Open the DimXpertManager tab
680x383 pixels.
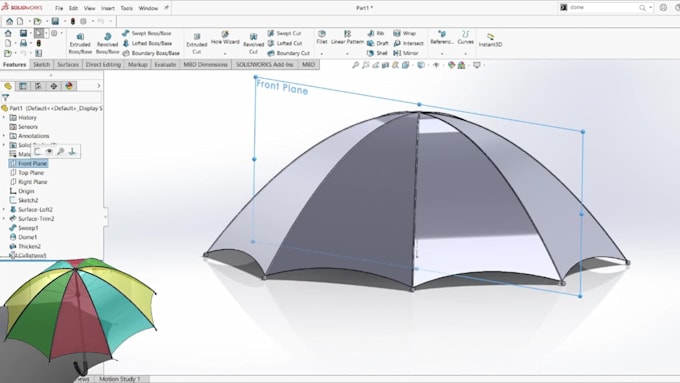(54, 86)
